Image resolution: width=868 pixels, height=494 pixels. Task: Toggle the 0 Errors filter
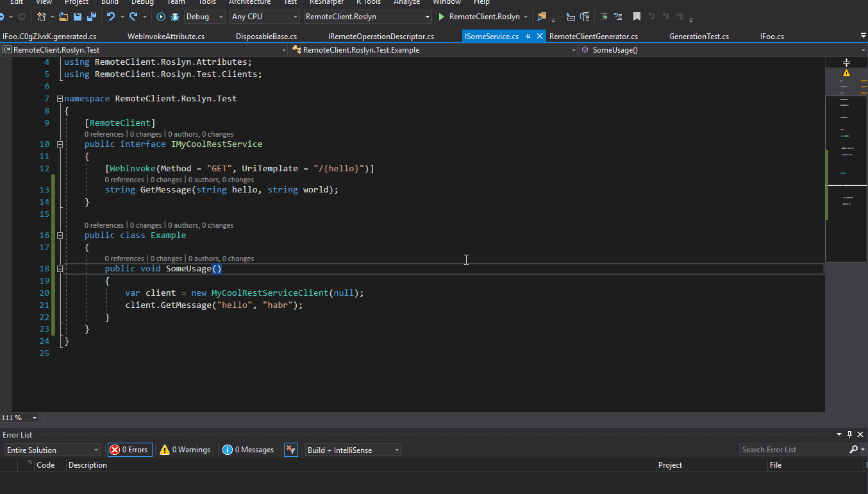[x=130, y=450]
